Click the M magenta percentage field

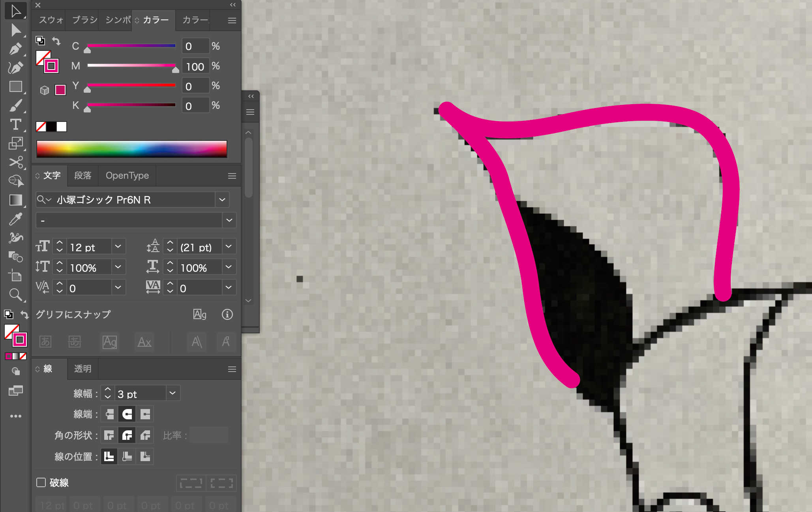pyautogui.click(x=195, y=66)
